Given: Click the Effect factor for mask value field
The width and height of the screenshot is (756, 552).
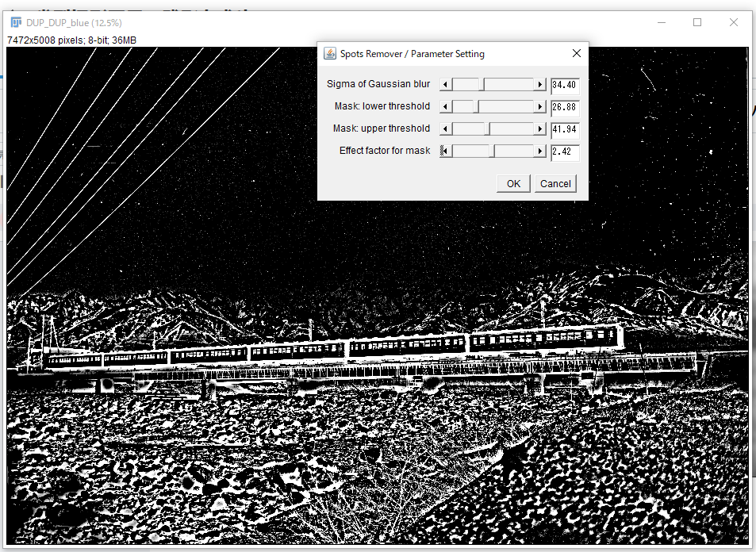Looking at the screenshot, I should click(x=565, y=151).
